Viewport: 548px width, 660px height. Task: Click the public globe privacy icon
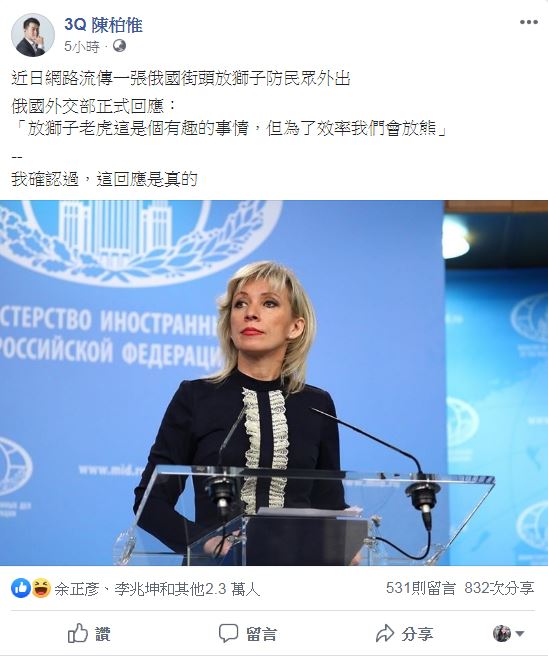(120, 46)
